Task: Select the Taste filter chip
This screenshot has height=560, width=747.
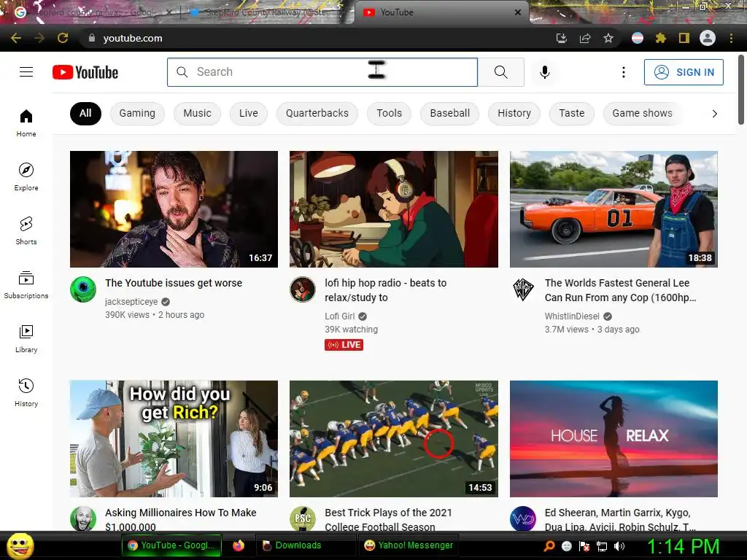Action: (572, 113)
